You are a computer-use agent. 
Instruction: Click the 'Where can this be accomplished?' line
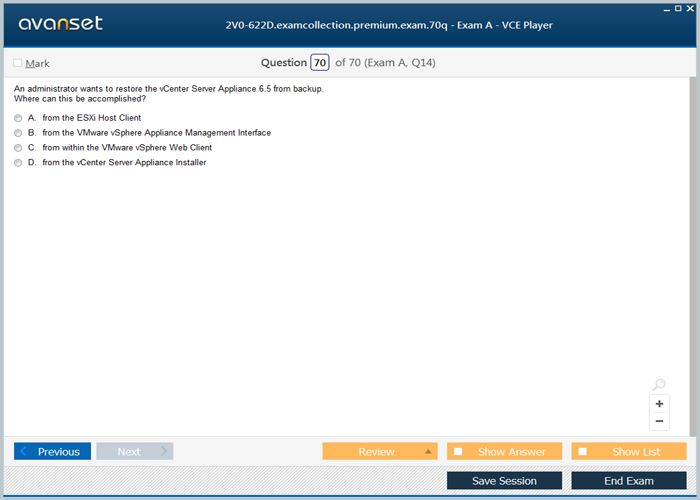pyautogui.click(x=80, y=99)
